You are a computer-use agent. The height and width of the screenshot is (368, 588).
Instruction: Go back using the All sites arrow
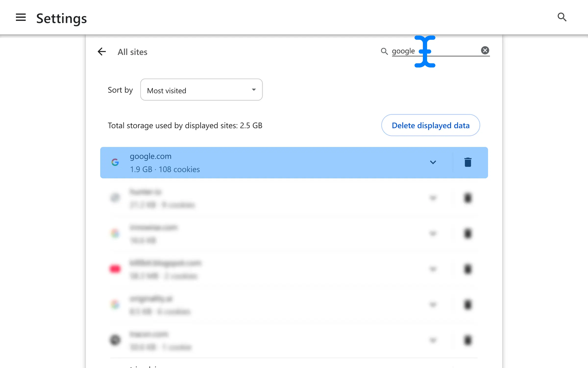click(102, 52)
